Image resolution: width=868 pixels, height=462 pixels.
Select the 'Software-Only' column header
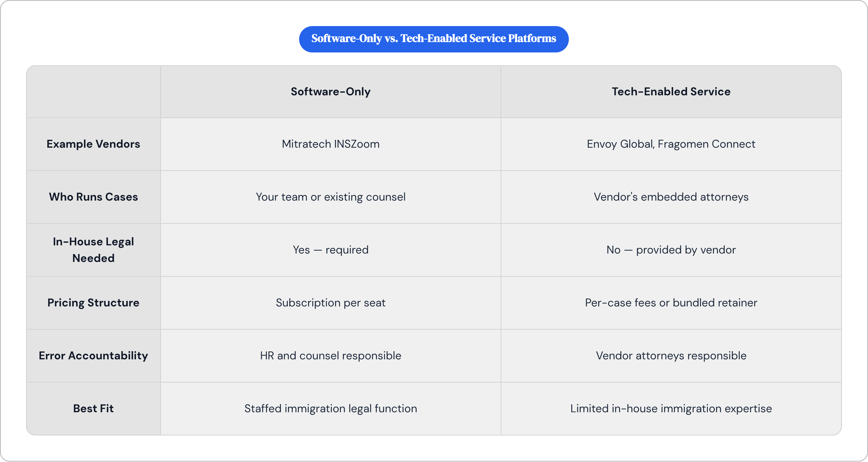(x=331, y=92)
